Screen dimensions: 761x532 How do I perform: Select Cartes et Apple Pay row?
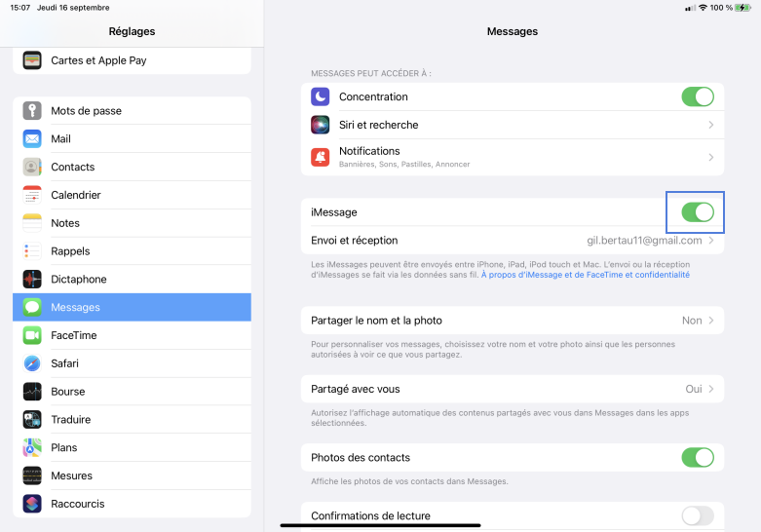click(132, 60)
